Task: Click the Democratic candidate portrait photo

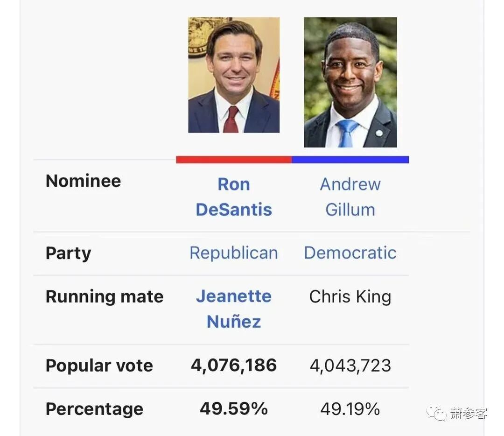Action: point(350,82)
